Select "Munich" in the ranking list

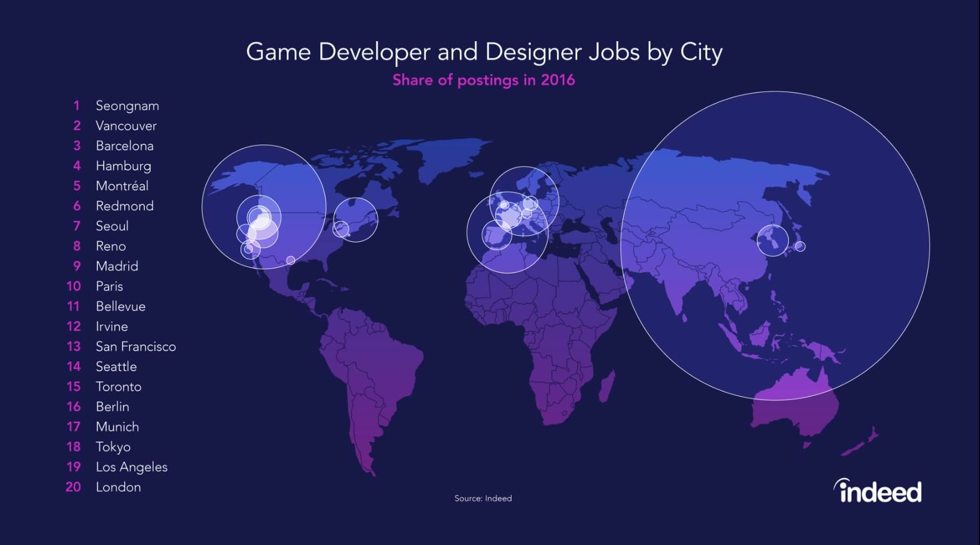coord(117,427)
